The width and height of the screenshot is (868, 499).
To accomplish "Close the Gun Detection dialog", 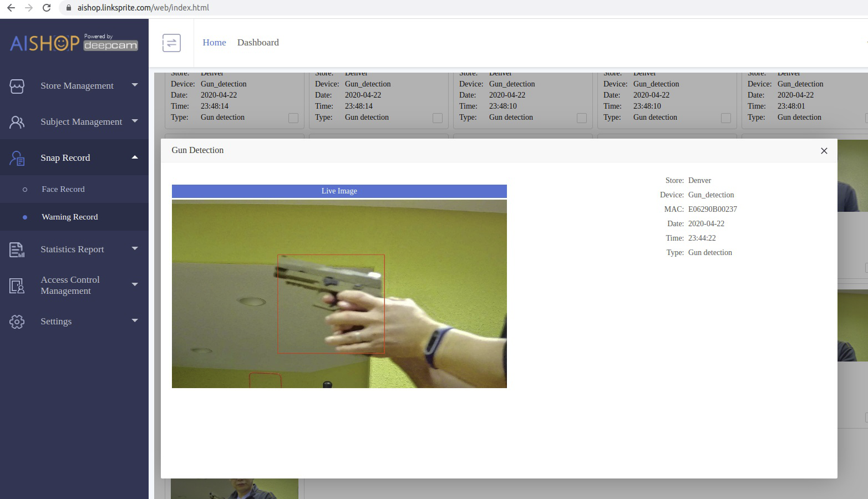I will pyautogui.click(x=824, y=150).
